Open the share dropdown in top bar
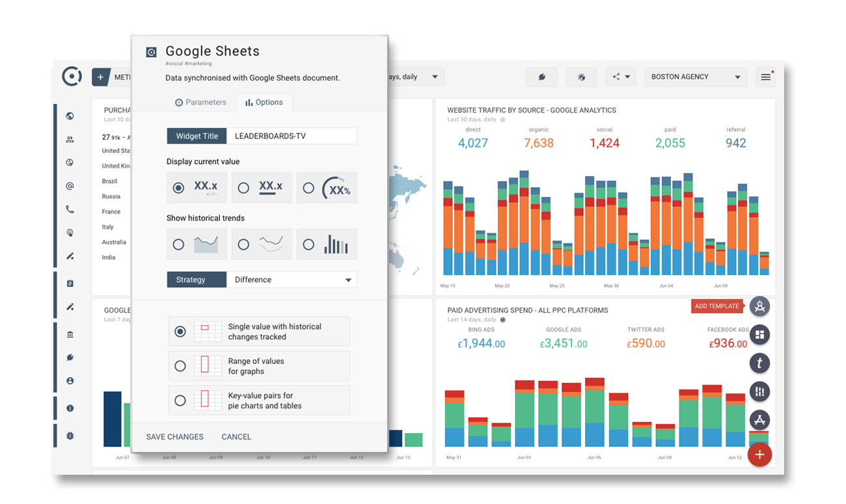Image resolution: width=846 pixels, height=504 pixels. [621, 77]
